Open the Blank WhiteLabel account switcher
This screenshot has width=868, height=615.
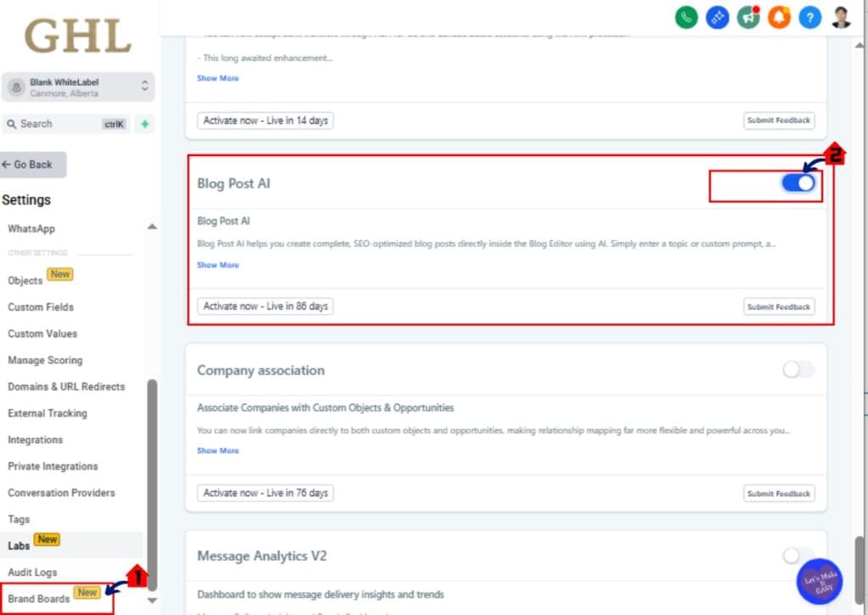coord(79,86)
